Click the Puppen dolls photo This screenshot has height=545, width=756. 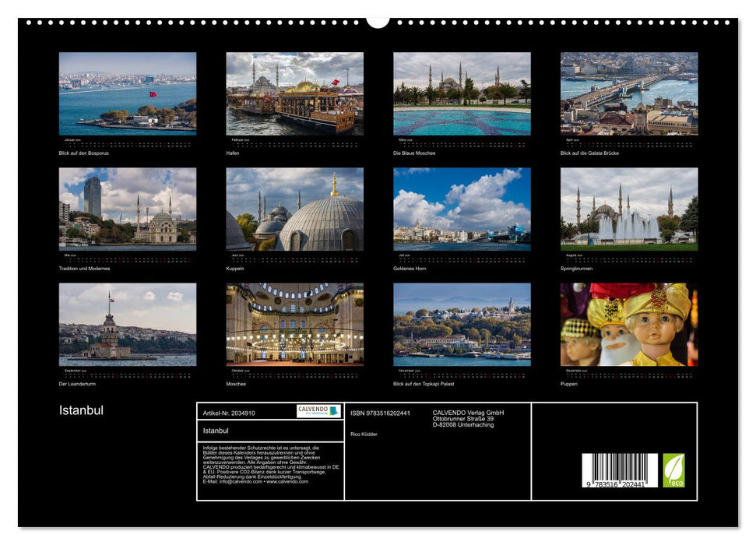pyautogui.click(x=628, y=324)
